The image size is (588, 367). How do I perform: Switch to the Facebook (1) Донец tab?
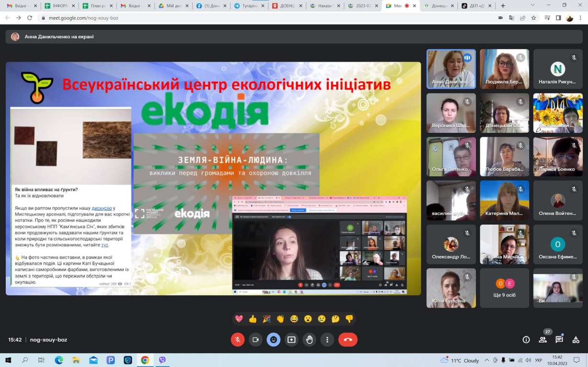click(211, 6)
